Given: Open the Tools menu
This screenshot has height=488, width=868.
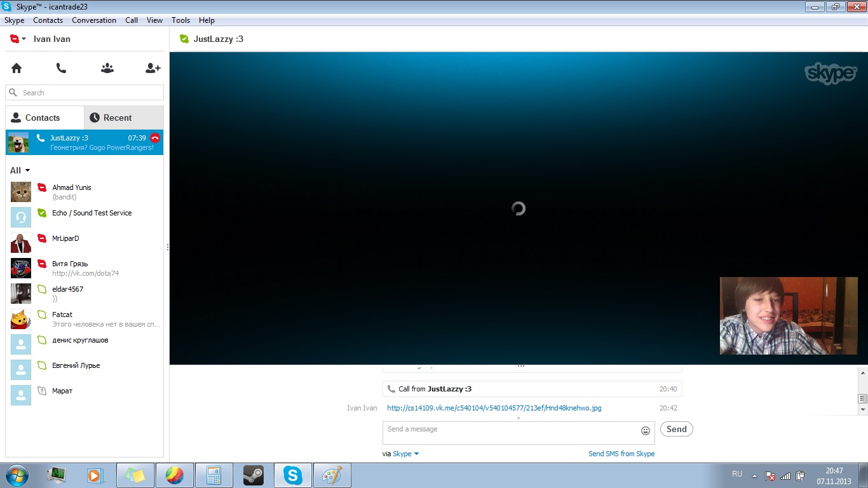Looking at the screenshot, I should (x=181, y=20).
